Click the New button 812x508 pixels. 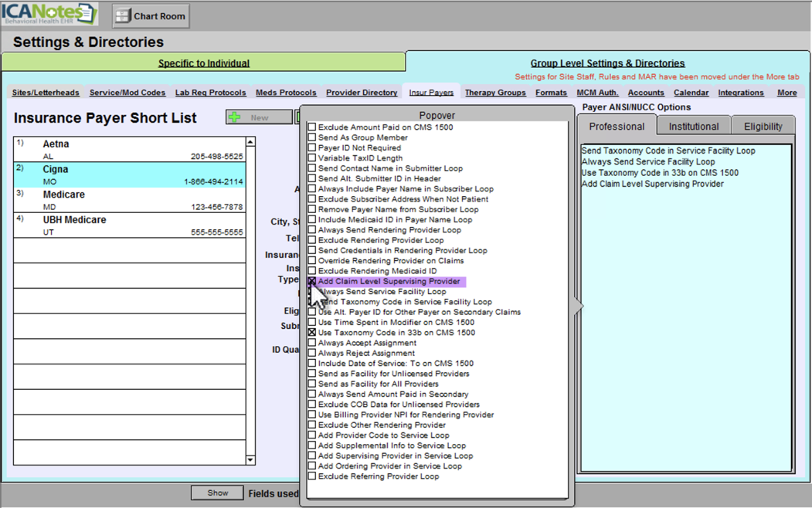pyautogui.click(x=260, y=117)
